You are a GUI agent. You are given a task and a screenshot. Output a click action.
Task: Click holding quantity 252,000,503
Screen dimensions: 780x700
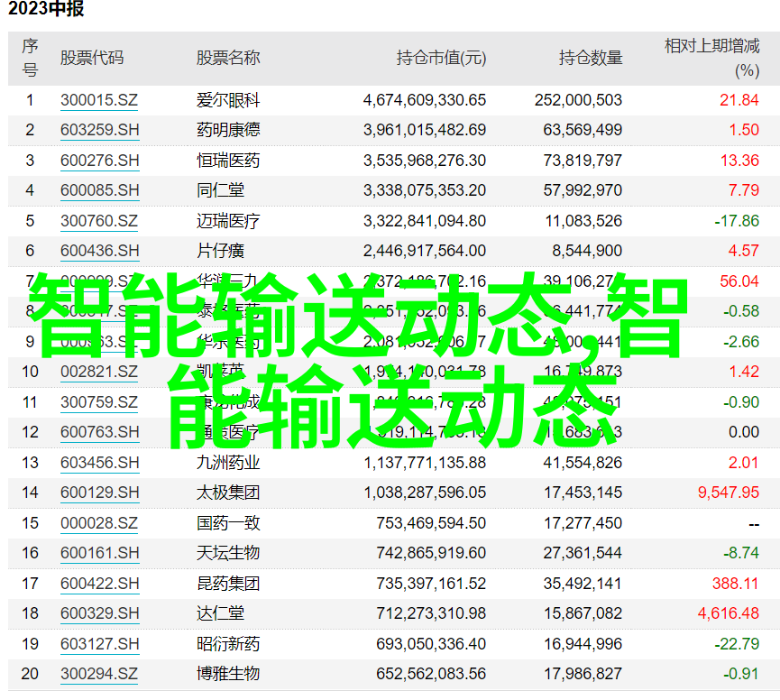[x=579, y=100]
